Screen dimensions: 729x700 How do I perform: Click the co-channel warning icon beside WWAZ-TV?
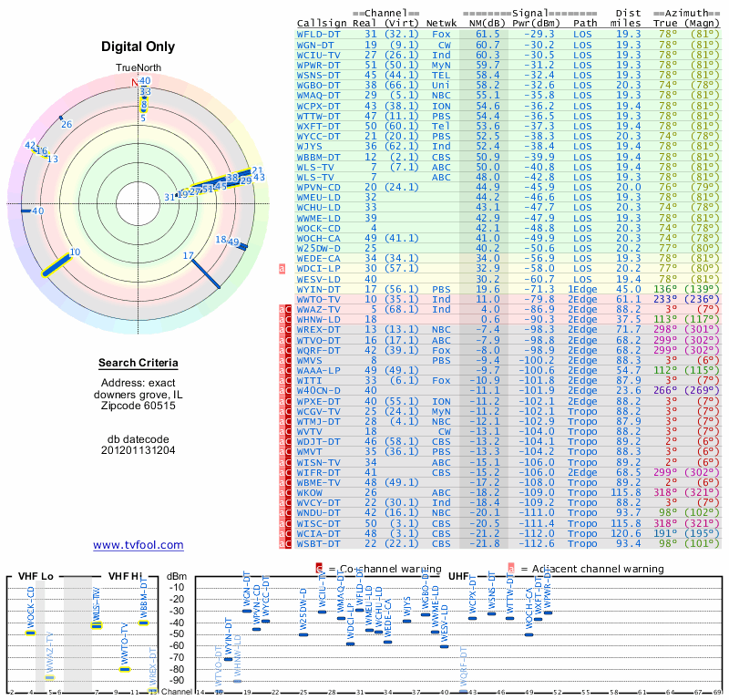(x=286, y=309)
